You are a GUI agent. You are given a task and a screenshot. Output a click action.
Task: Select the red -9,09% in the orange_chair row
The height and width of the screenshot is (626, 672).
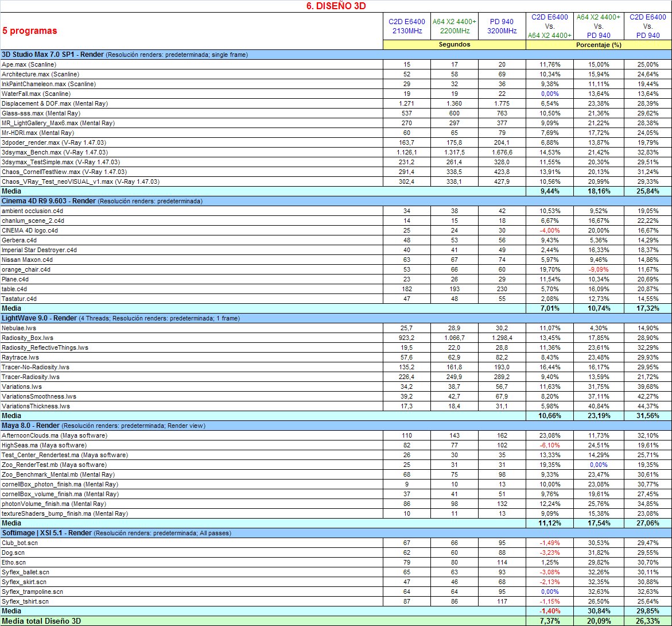coord(599,270)
